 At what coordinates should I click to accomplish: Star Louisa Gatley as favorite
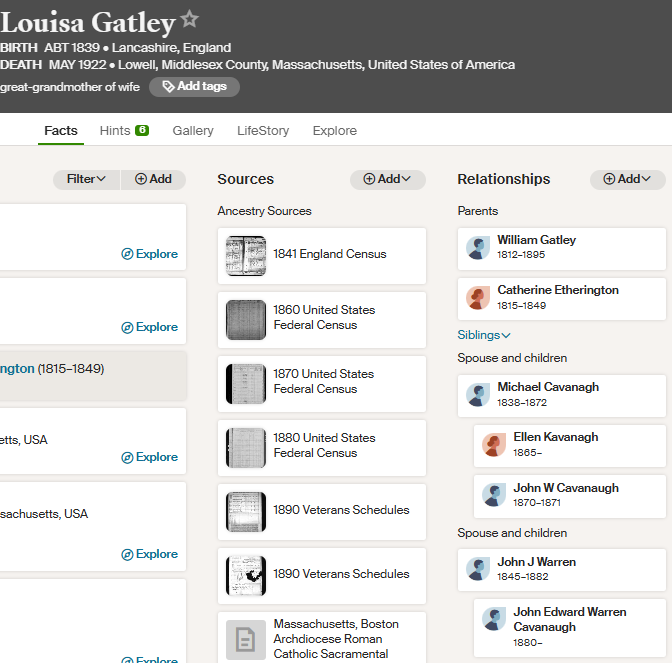click(189, 20)
